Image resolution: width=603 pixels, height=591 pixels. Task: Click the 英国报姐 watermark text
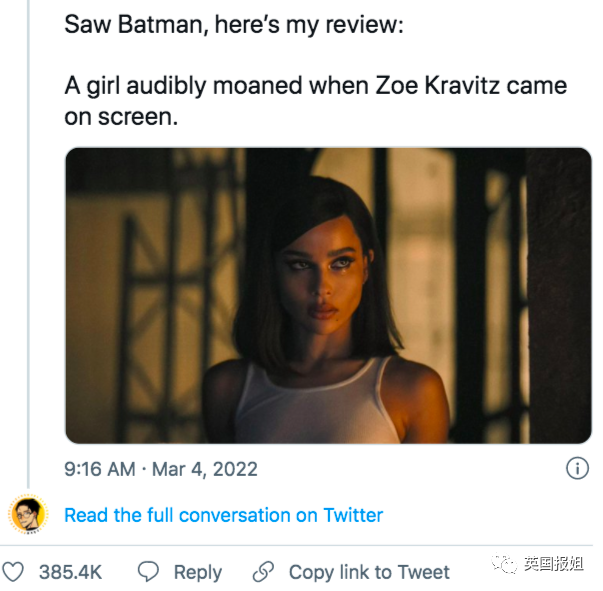click(553, 565)
